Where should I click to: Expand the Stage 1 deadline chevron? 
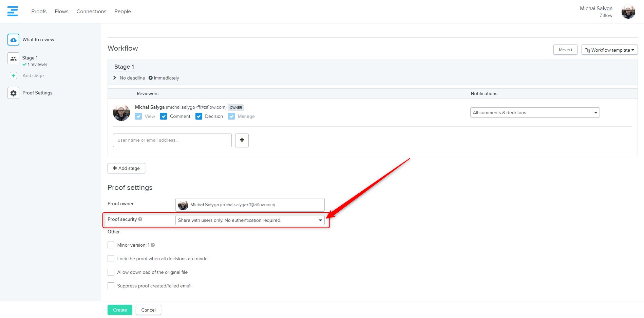click(115, 78)
